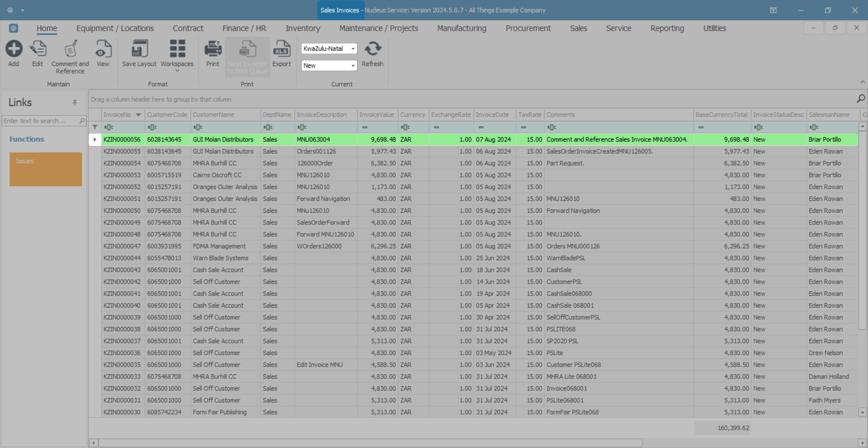Switch to the Reporting tab

tap(667, 28)
